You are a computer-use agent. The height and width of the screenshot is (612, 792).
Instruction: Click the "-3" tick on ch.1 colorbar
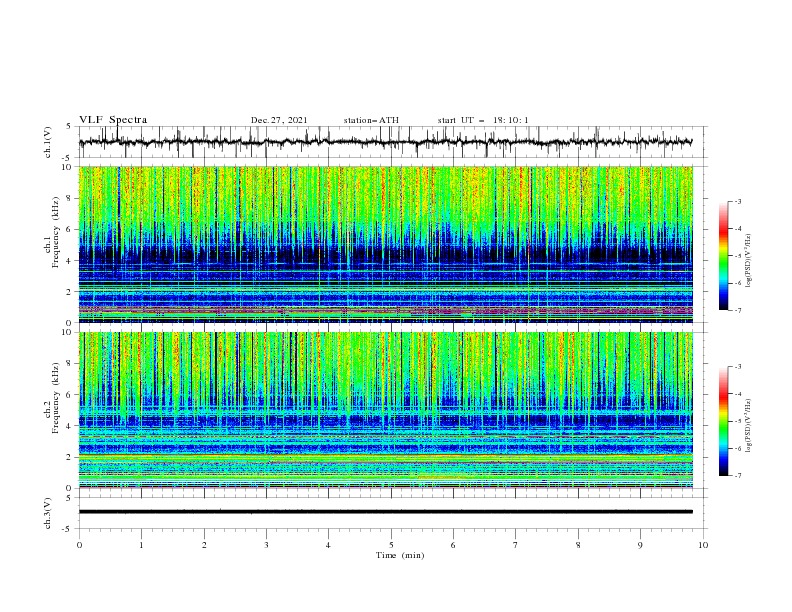(737, 201)
